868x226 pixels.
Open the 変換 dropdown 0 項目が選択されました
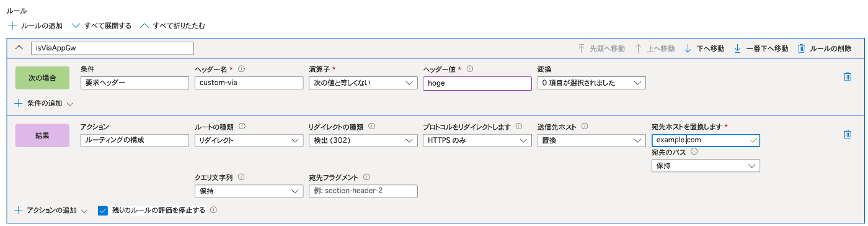(x=591, y=83)
